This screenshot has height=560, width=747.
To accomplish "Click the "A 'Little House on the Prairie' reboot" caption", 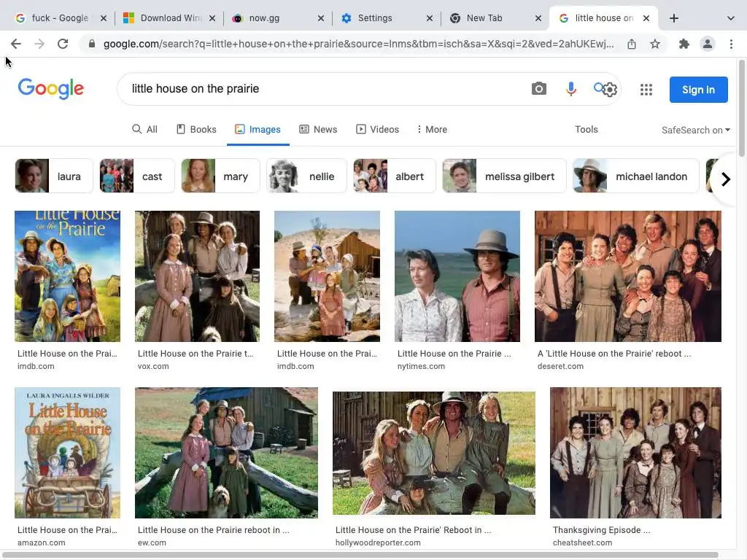I will [x=614, y=354].
